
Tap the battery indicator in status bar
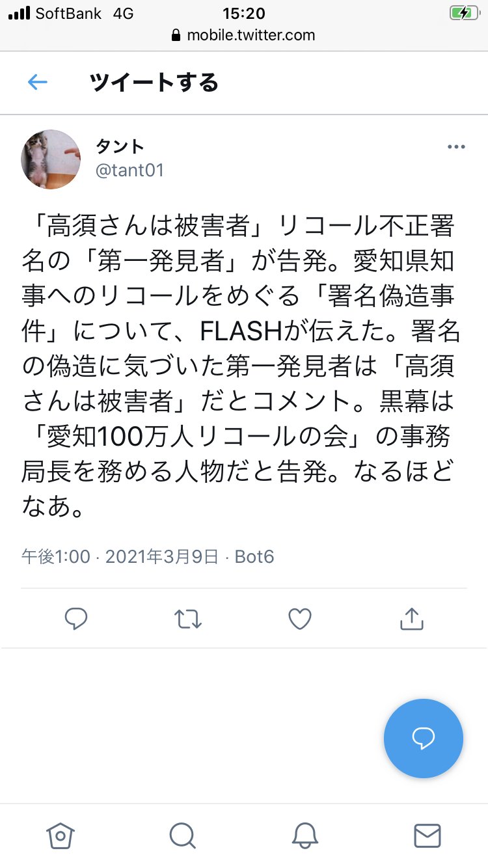click(465, 13)
